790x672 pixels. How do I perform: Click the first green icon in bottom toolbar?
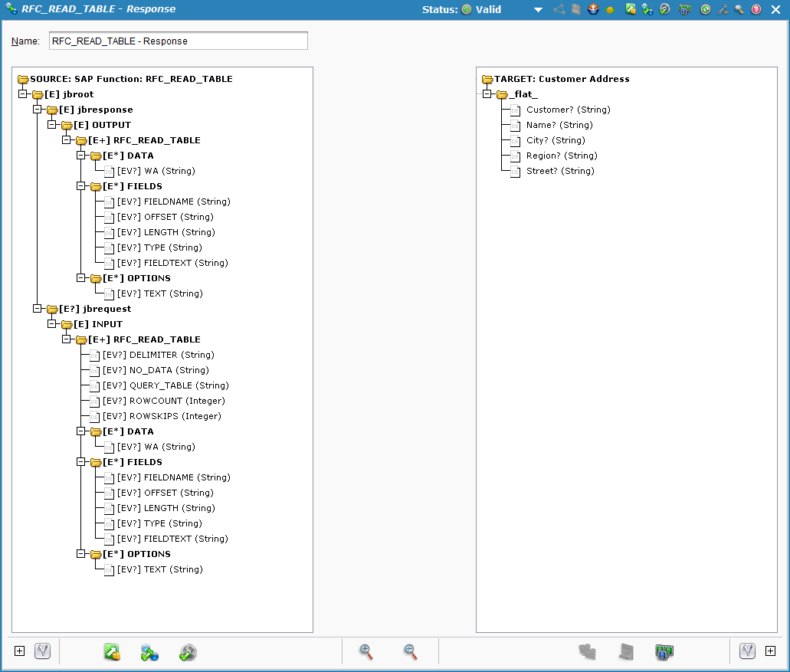click(113, 652)
